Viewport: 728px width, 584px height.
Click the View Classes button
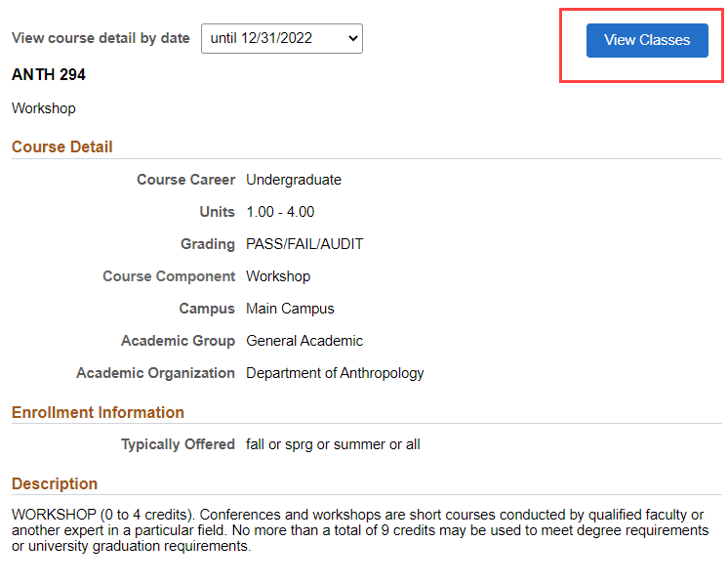pyautogui.click(x=647, y=40)
